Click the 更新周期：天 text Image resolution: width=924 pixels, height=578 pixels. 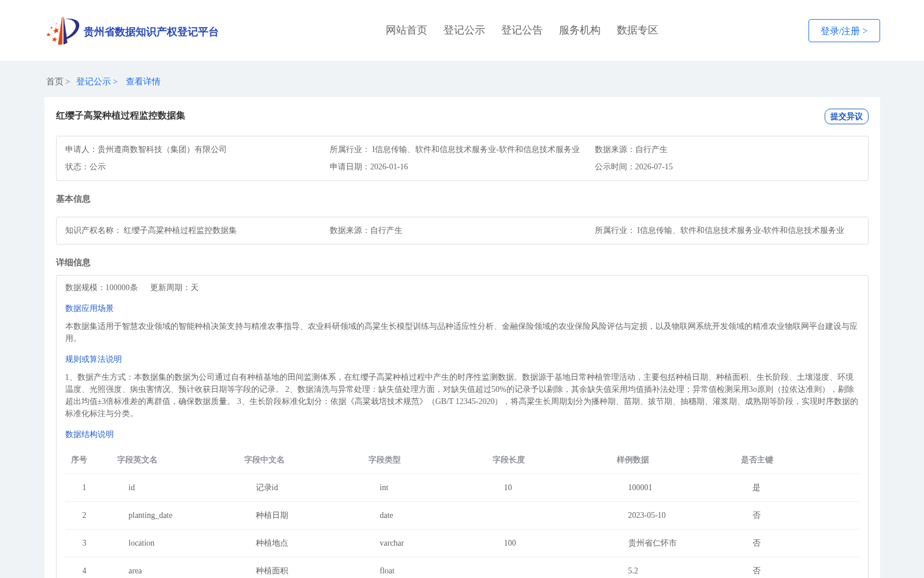tap(174, 287)
